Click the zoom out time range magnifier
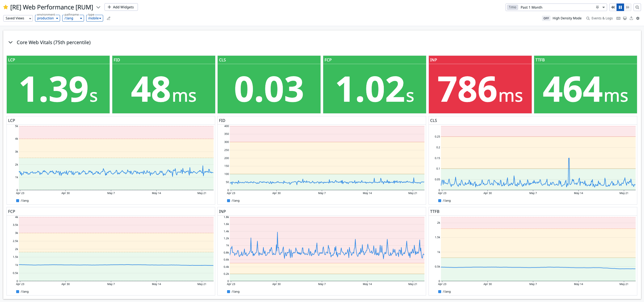This screenshot has height=302, width=644. pyautogui.click(x=637, y=7)
